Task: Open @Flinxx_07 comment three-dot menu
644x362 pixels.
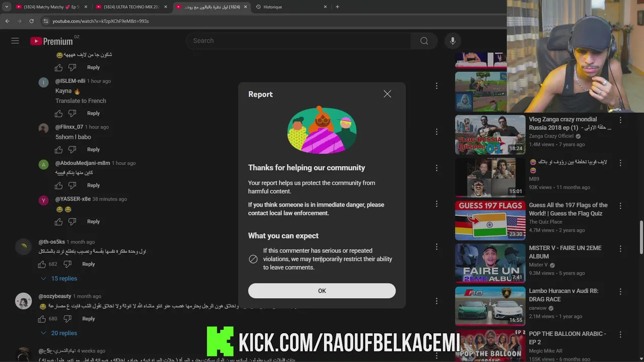Action: [437, 132]
